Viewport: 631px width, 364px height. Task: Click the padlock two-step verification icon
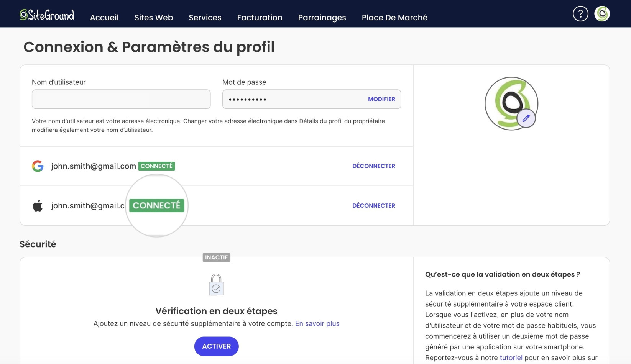pos(216,284)
